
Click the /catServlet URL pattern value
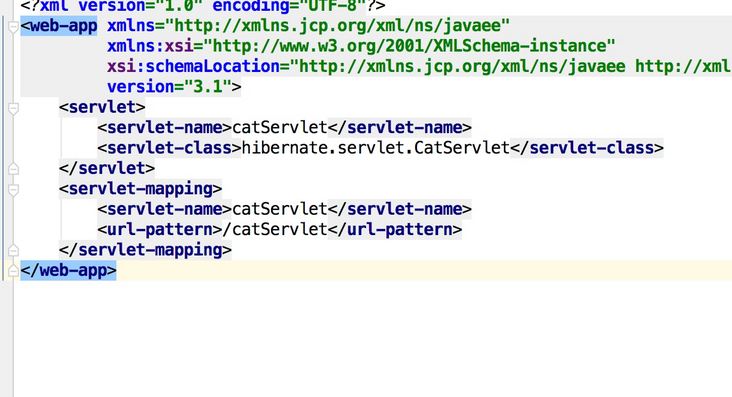[275, 229]
